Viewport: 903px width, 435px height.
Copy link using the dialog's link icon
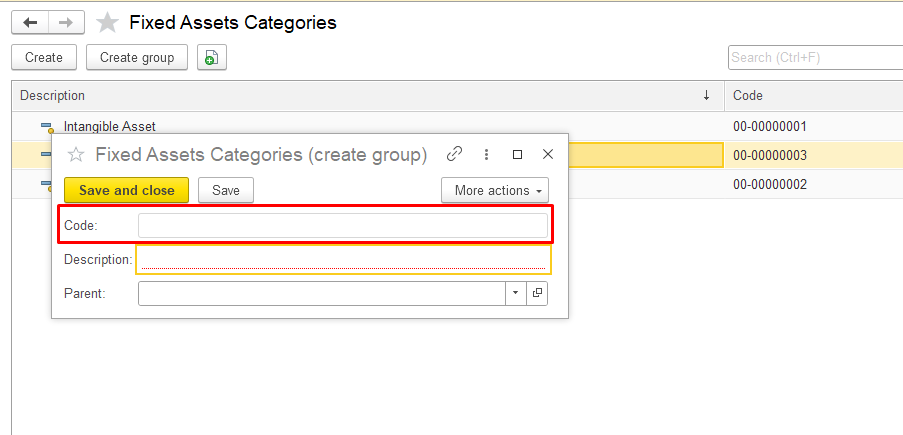455,154
